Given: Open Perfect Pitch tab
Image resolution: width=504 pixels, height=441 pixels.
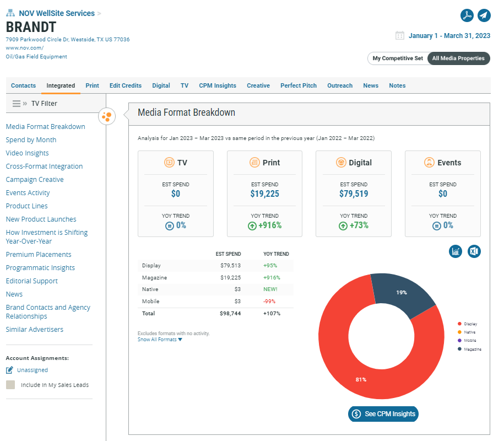Looking at the screenshot, I should (x=299, y=85).
